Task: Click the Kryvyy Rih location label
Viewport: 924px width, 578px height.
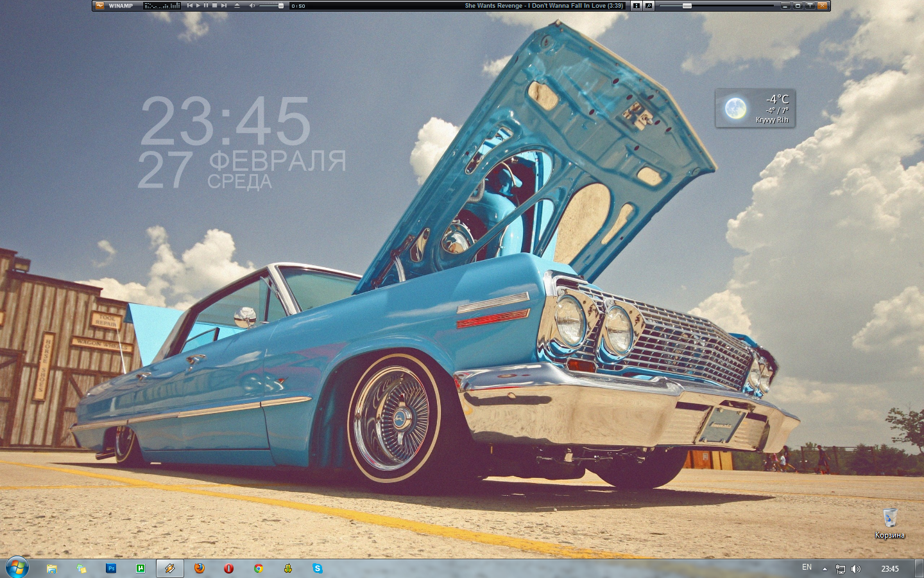Action: (772, 120)
